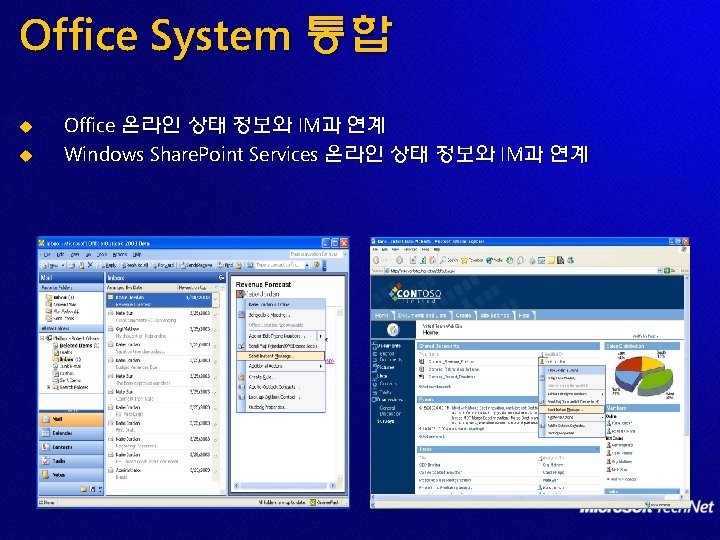
Task: Open the Tools menu in Outlook
Action: pyautogui.click(x=102, y=254)
